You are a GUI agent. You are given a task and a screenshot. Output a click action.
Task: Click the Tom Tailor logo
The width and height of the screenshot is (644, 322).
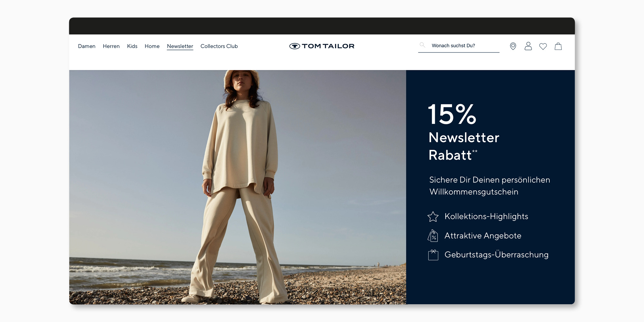(x=322, y=46)
